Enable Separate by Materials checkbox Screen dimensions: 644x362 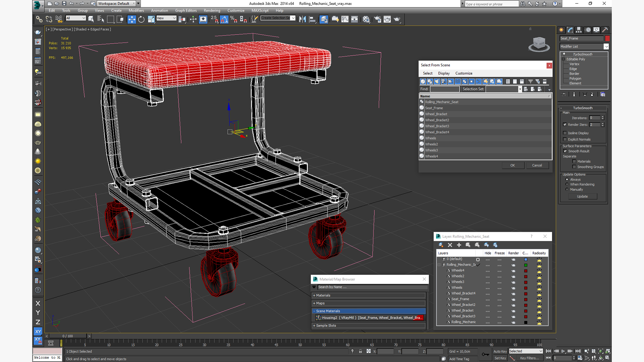[x=574, y=162]
